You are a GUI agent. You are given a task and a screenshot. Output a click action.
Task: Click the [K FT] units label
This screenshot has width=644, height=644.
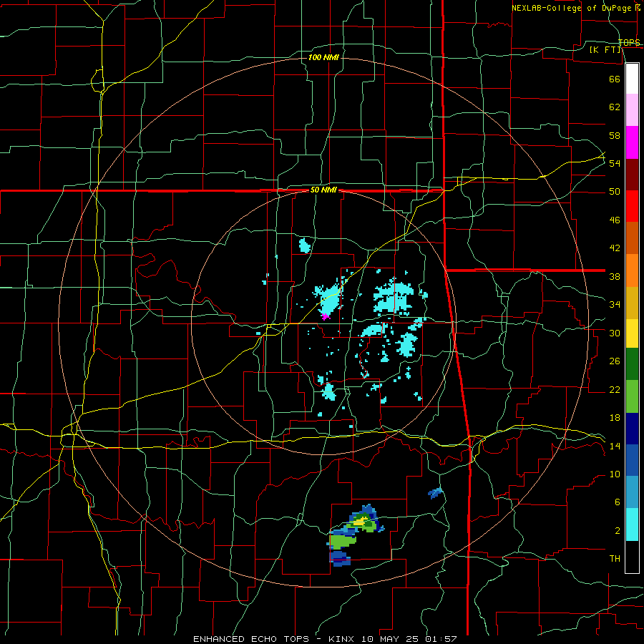[x=605, y=49]
